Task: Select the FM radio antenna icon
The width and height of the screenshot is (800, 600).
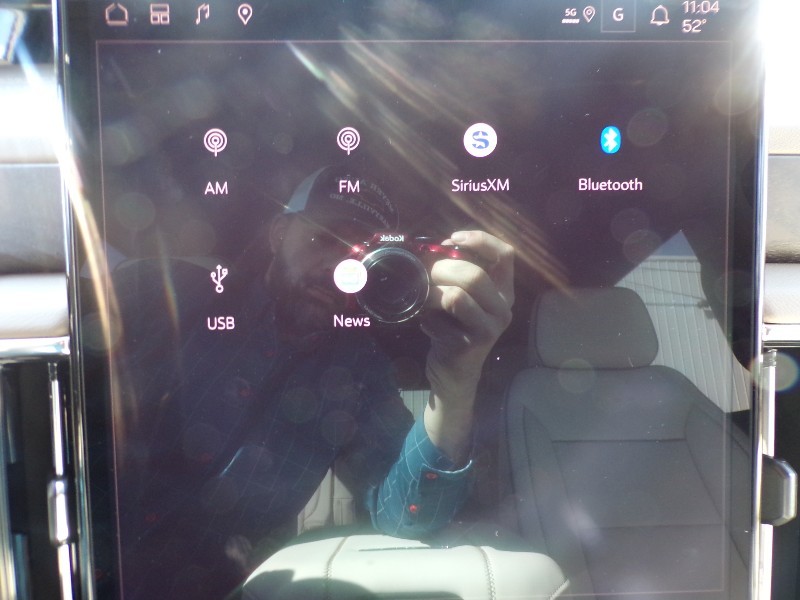Action: pos(348,141)
